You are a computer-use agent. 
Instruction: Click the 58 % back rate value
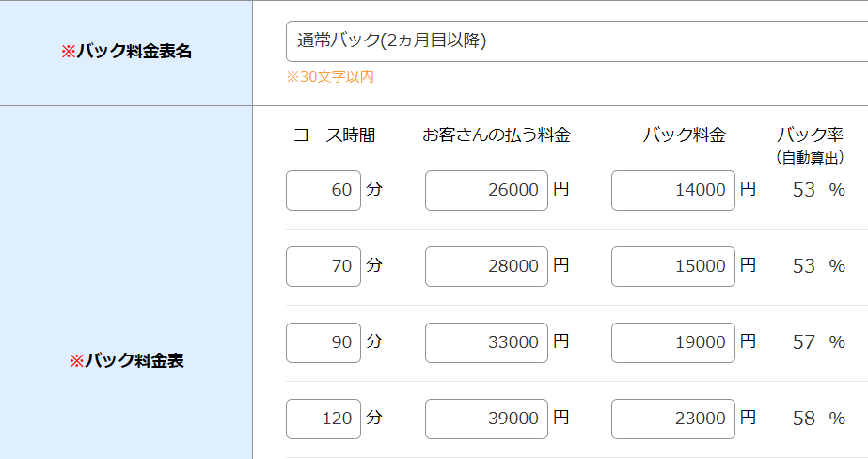(x=819, y=419)
